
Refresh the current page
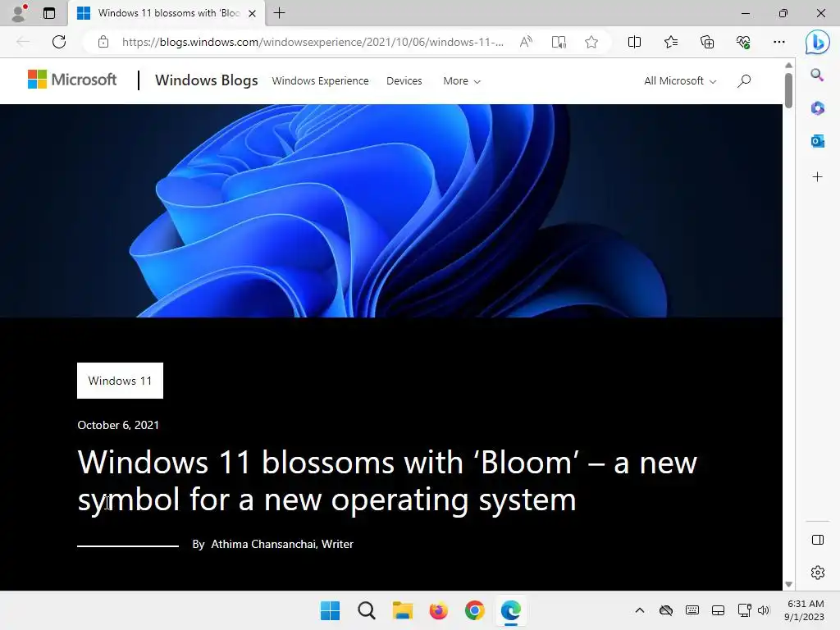[x=59, y=42]
